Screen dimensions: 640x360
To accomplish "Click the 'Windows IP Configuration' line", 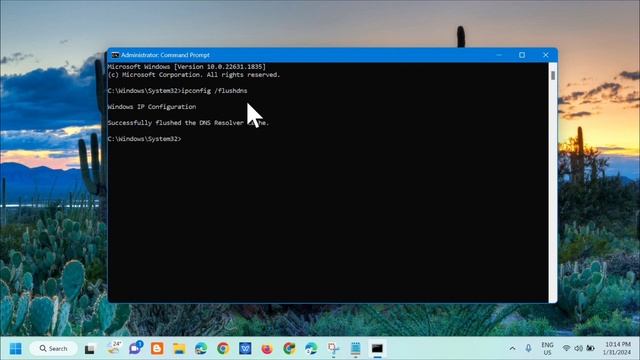I will point(152,107).
